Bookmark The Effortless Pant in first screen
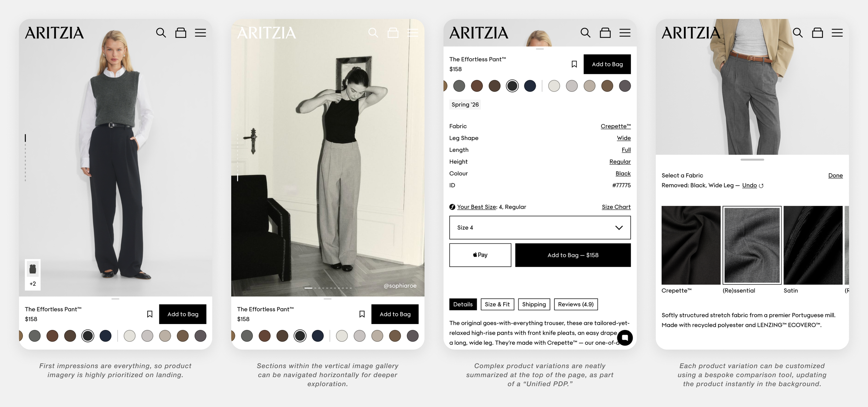Screen dimensions: 868x407 (150, 314)
